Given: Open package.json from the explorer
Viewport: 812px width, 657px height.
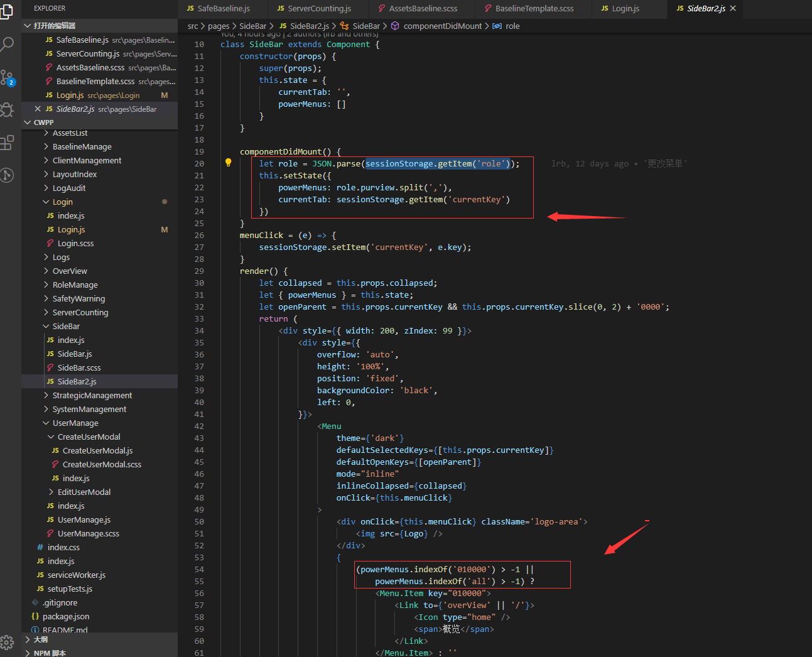Looking at the screenshot, I should 65,616.
